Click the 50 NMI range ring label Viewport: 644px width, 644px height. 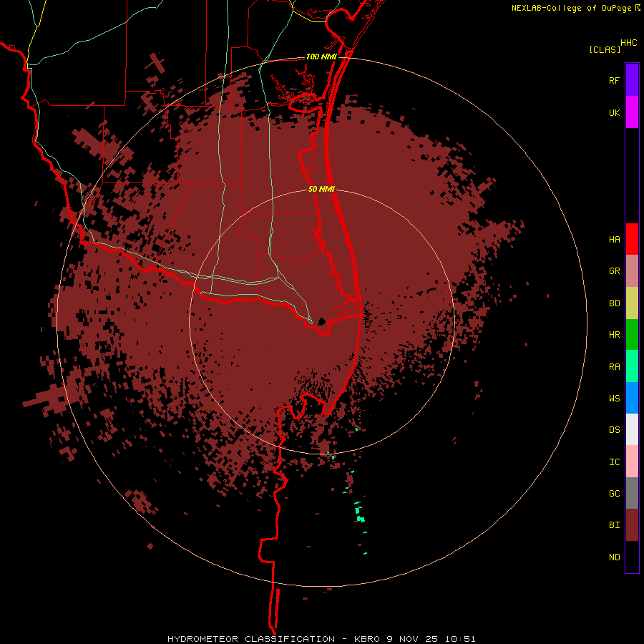click(321, 189)
